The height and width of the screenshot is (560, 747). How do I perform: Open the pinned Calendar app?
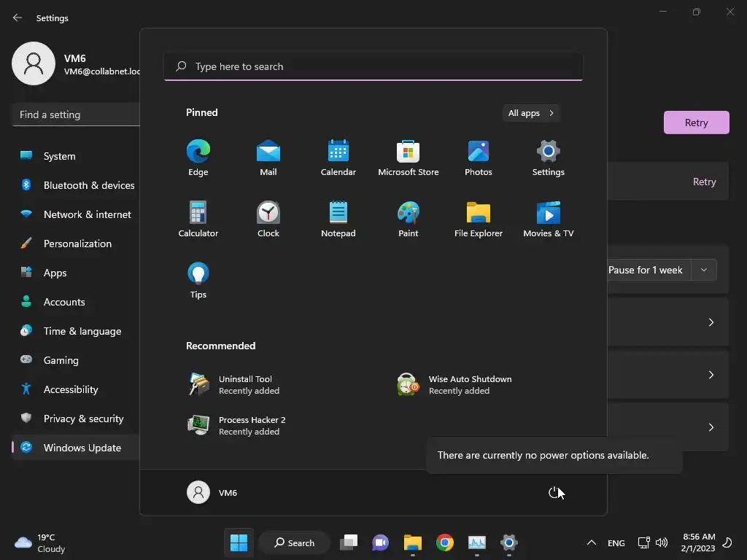338,157
